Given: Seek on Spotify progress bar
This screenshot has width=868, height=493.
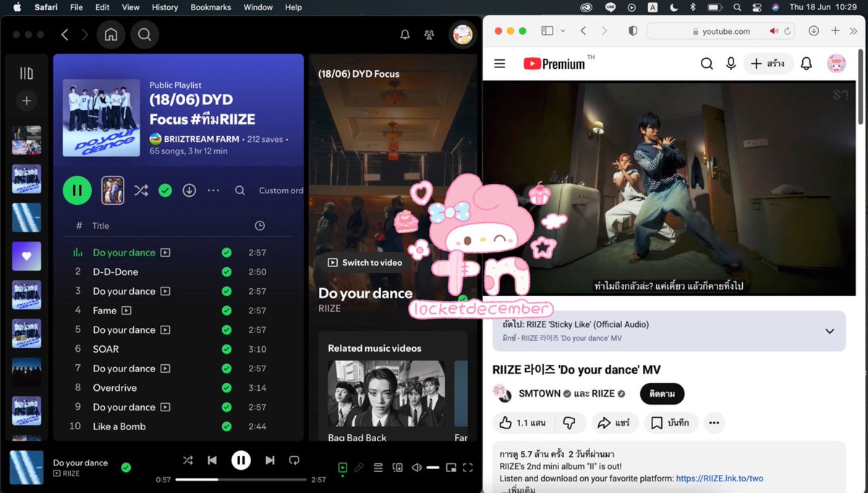Looking at the screenshot, I should 241,479.
